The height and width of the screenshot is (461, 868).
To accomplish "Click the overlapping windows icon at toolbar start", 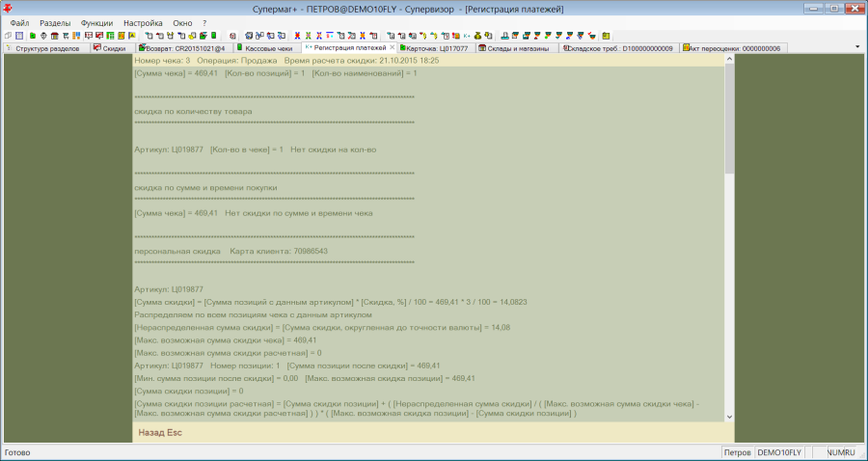I will (x=8, y=36).
